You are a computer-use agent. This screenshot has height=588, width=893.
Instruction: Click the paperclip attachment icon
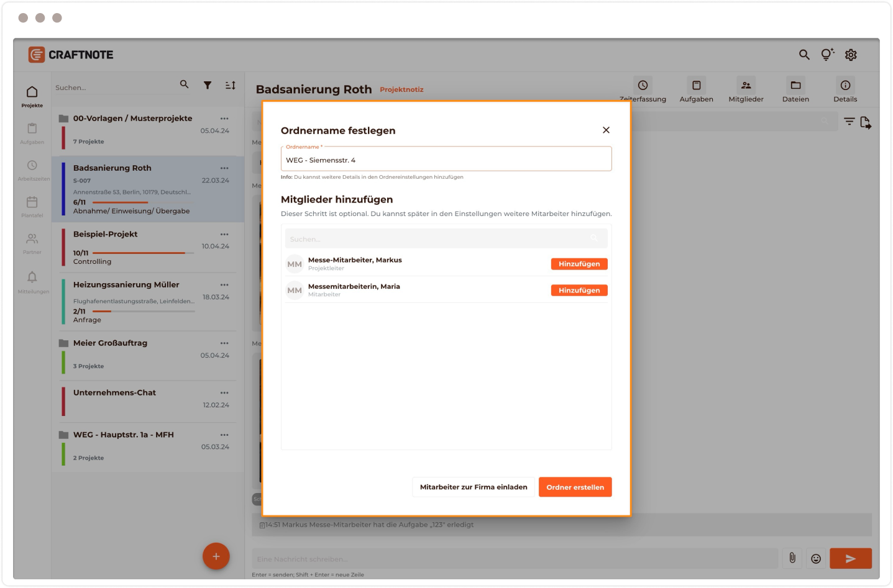coord(792,558)
